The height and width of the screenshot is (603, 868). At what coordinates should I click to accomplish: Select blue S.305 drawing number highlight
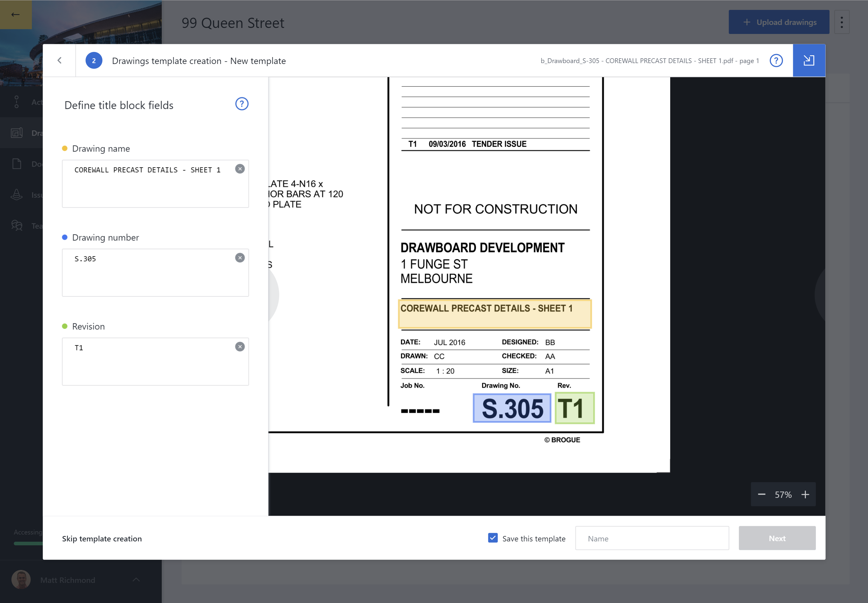(511, 408)
